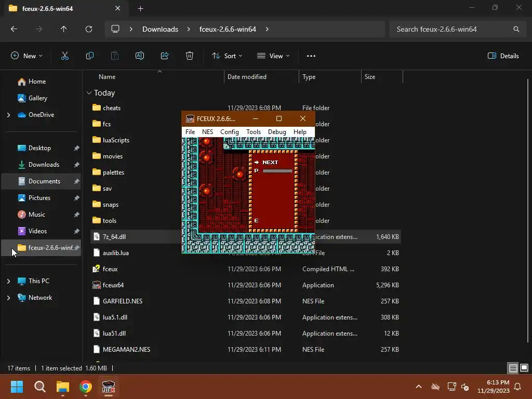
Task: Click the Cut scissors icon in toolbar
Action: click(x=65, y=56)
